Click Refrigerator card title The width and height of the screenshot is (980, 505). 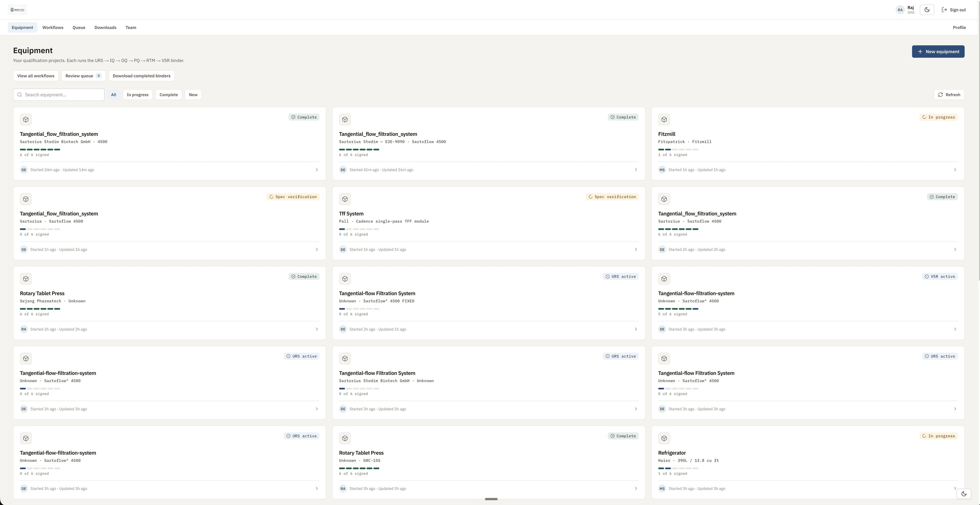coord(672,453)
